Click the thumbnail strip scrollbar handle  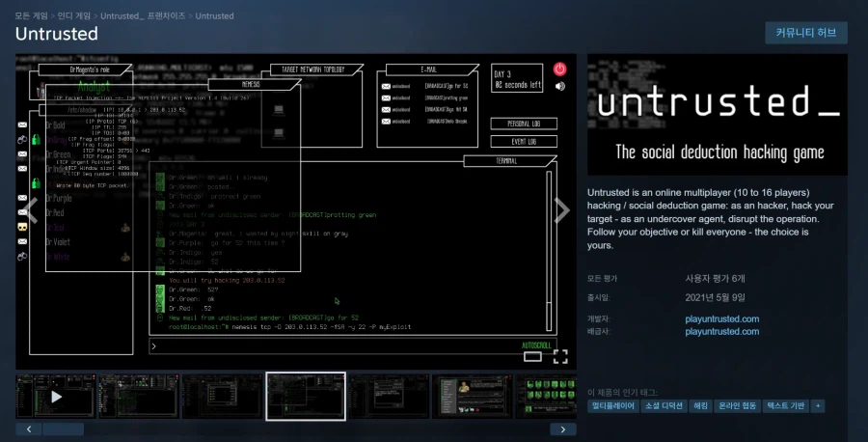coord(63,429)
